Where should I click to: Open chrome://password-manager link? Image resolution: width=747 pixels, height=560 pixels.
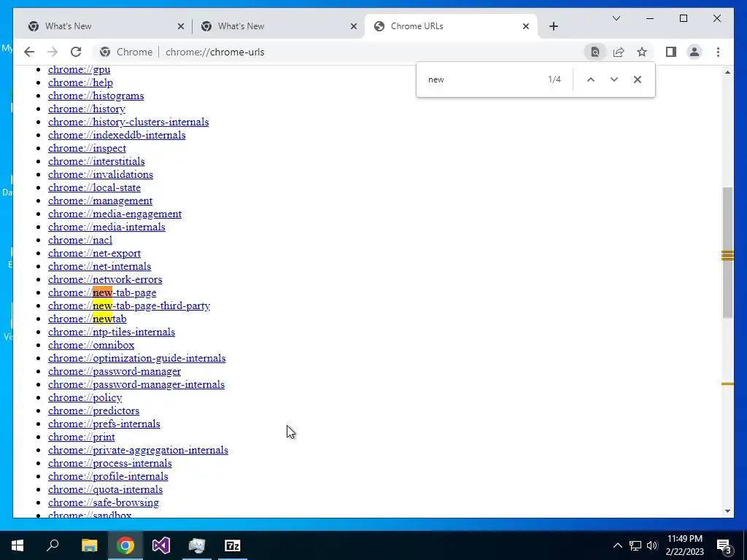[x=115, y=371]
